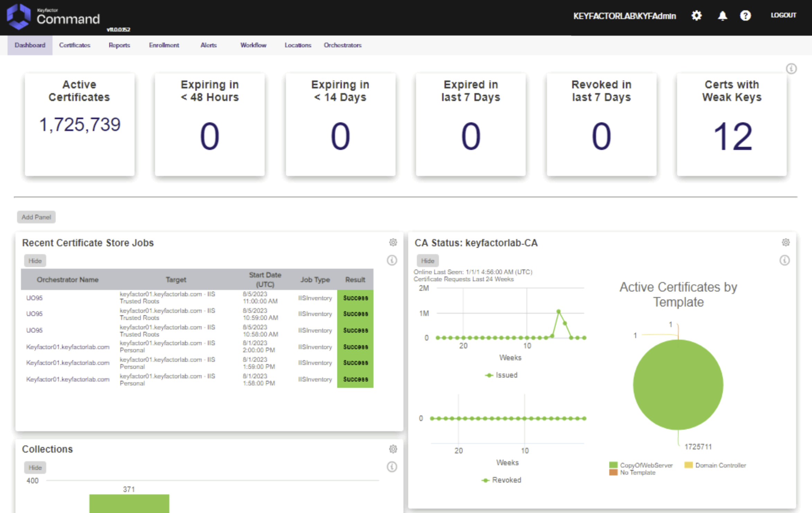Open the Enrollment menu
This screenshot has height=513, width=812.
164,45
